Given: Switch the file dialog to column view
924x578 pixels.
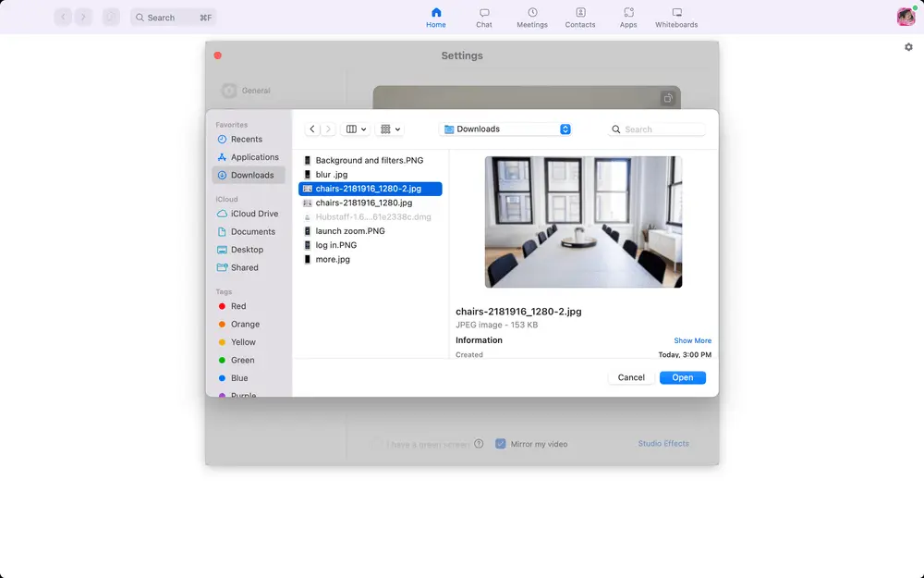Looking at the screenshot, I should (x=352, y=129).
